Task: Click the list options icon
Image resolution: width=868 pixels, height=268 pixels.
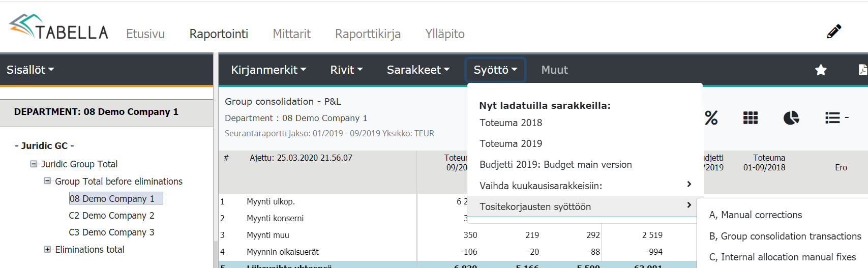Action: click(835, 118)
